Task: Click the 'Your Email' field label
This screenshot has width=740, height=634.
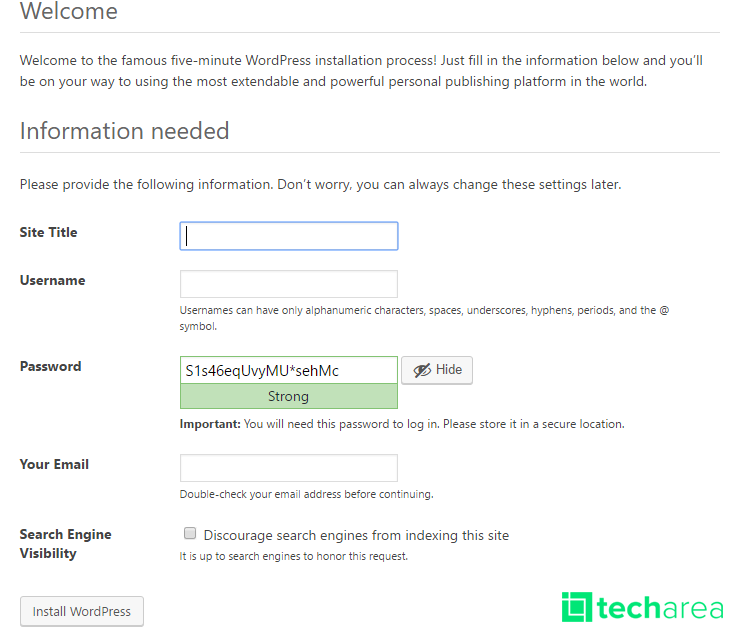Action: tap(54, 464)
